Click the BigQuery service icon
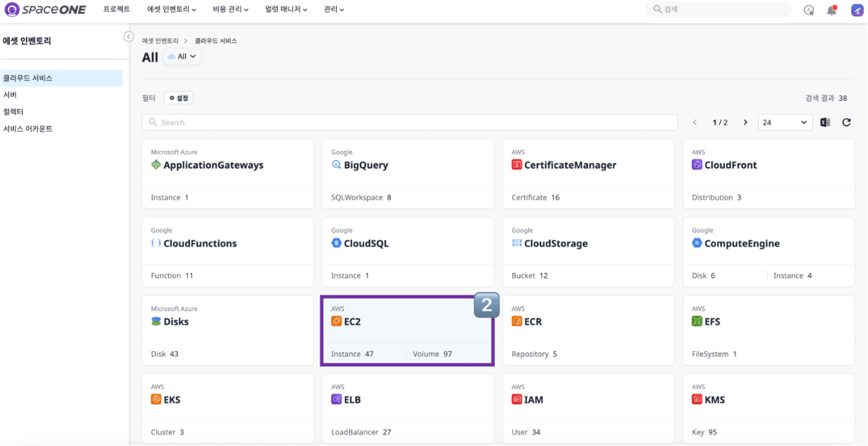The height and width of the screenshot is (446, 868). click(x=336, y=165)
